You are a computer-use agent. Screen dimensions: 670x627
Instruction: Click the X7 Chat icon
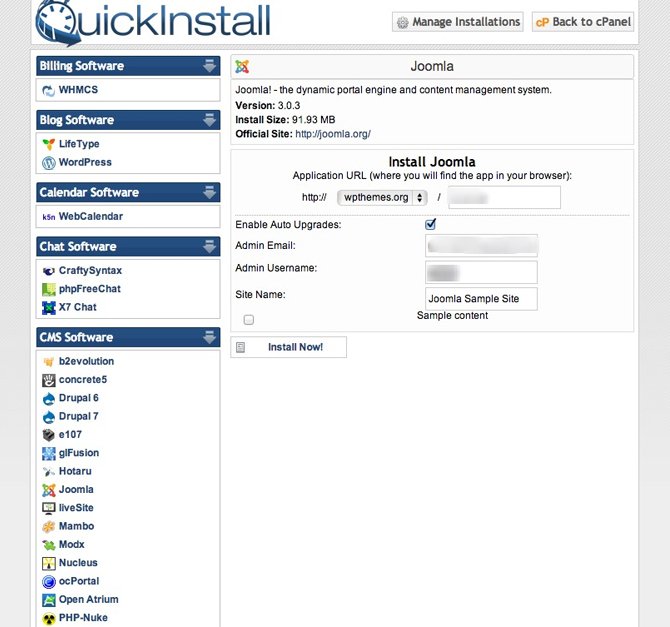click(48, 307)
